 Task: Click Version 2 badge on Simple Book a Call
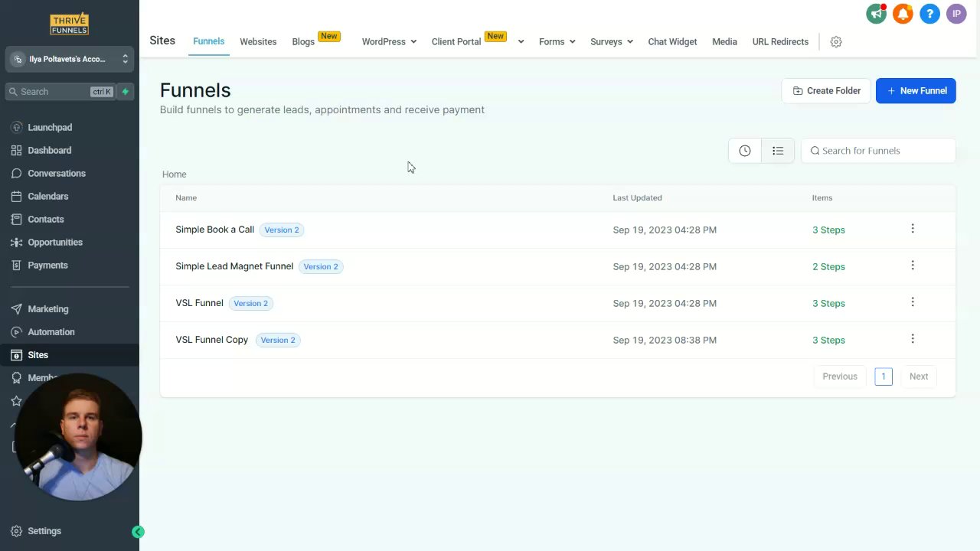tap(282, 230)
